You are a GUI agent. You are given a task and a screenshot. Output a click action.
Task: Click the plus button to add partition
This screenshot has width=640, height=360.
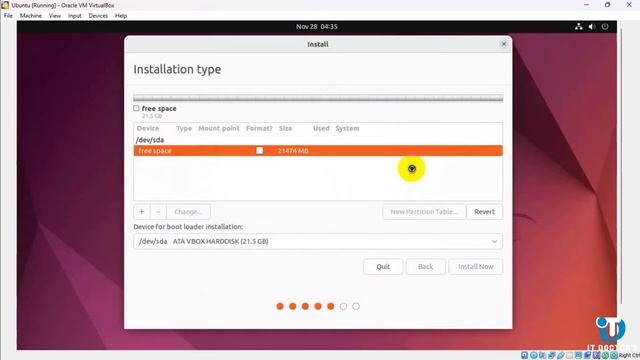click(x=142, y=212)
